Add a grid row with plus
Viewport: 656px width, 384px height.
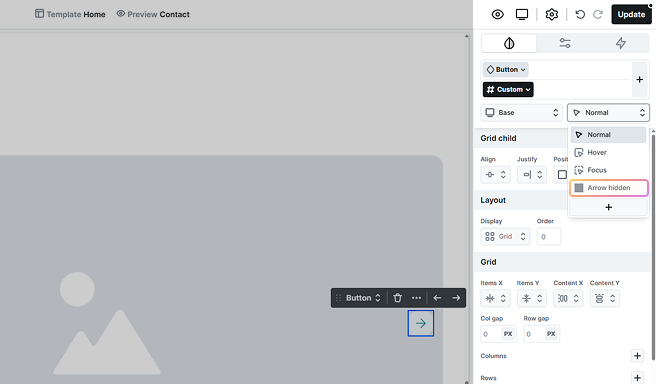tap(637, 378)
